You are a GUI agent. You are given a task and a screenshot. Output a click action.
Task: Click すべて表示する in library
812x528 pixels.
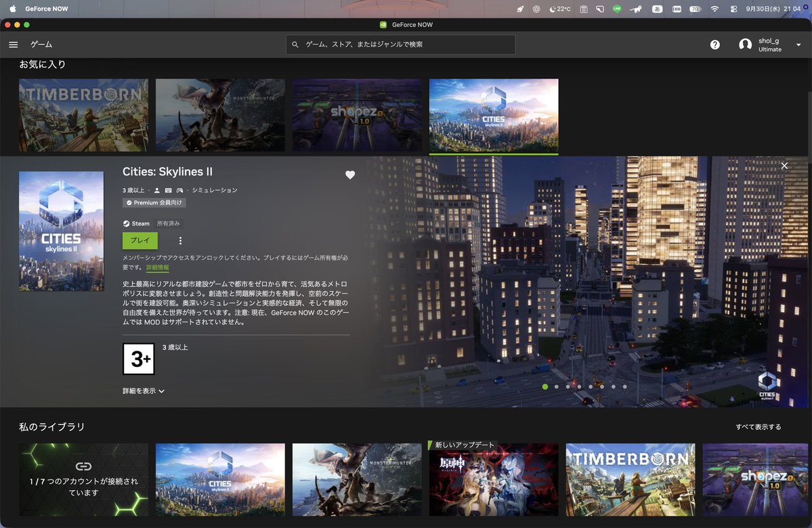pos(758,427)
